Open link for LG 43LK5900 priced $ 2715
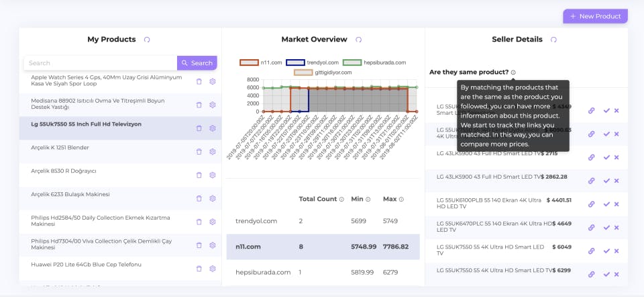The width and height of the screenshot is (644, 297). [x=592, y=157]
